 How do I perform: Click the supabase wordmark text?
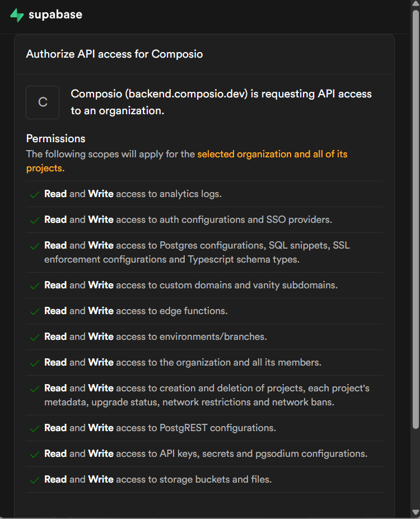tap(55, 15)
